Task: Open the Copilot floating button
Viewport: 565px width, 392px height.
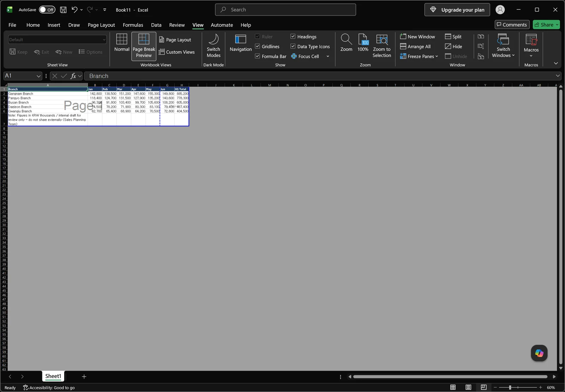Action: point(539,353)
